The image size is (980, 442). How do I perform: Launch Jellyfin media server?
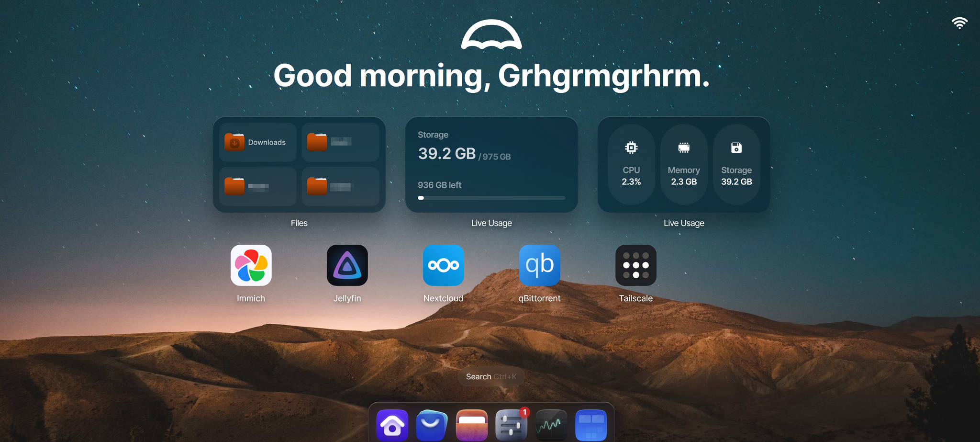347,265
